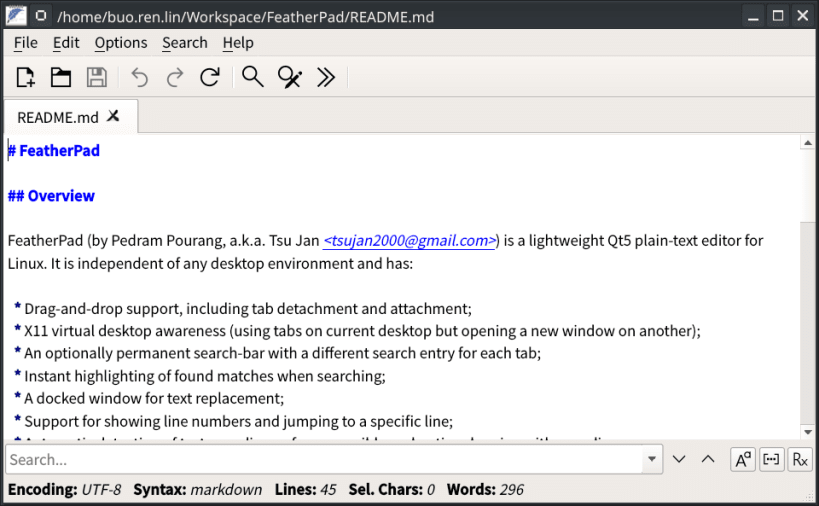Screen dimensions: 819x506
Task: Click the 'An optionally permanent search-bar' line
Action: [278, 354]
